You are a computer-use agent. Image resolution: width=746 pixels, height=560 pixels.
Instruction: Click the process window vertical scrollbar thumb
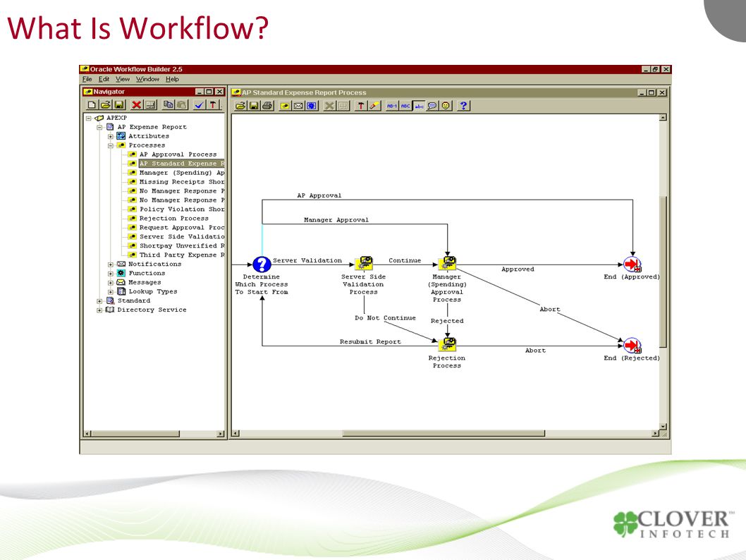(x=663, y=272)
